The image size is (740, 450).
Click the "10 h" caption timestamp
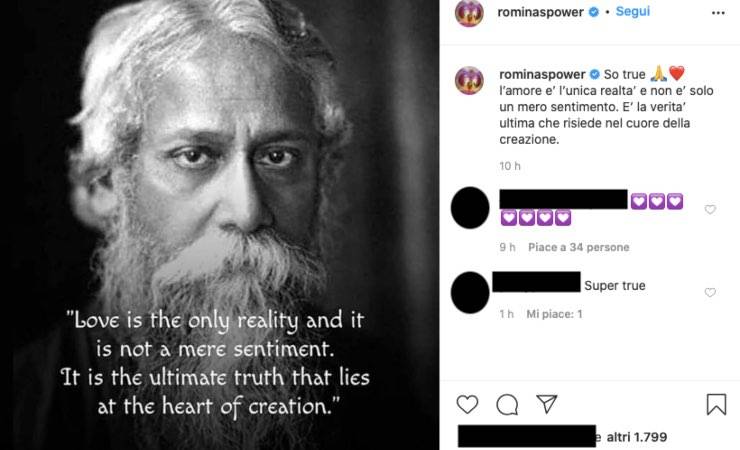point(510,165)
